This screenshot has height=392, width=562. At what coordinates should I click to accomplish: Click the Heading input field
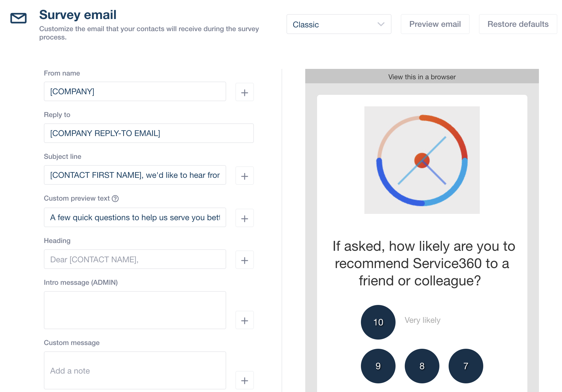click(135, 259)
